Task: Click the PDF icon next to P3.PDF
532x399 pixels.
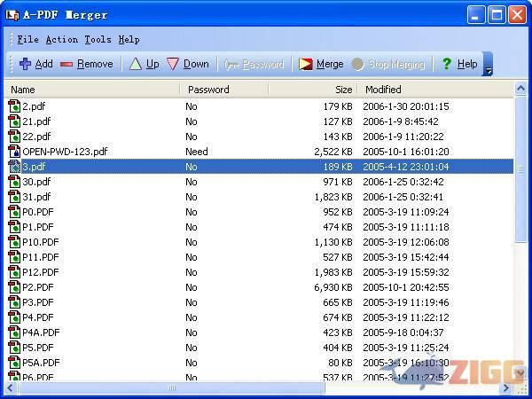Action: coord(14,302)
